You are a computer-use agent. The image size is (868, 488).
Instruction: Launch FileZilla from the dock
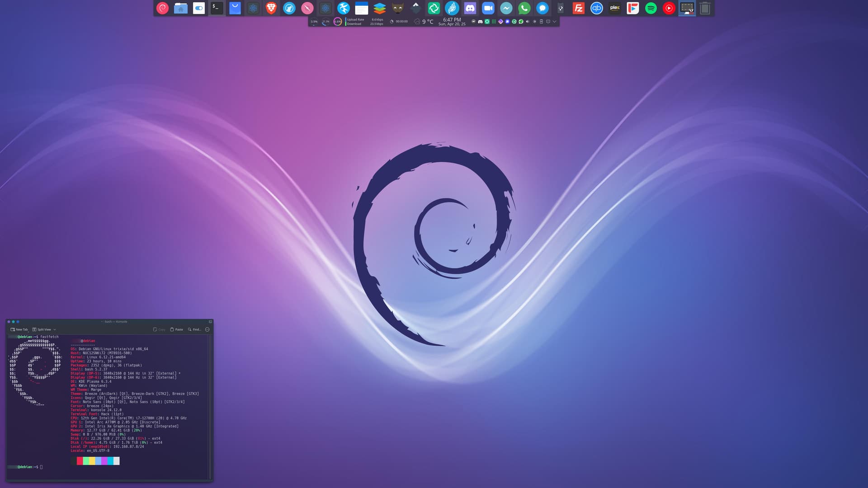pyautogui.click(x=579, y=8)
